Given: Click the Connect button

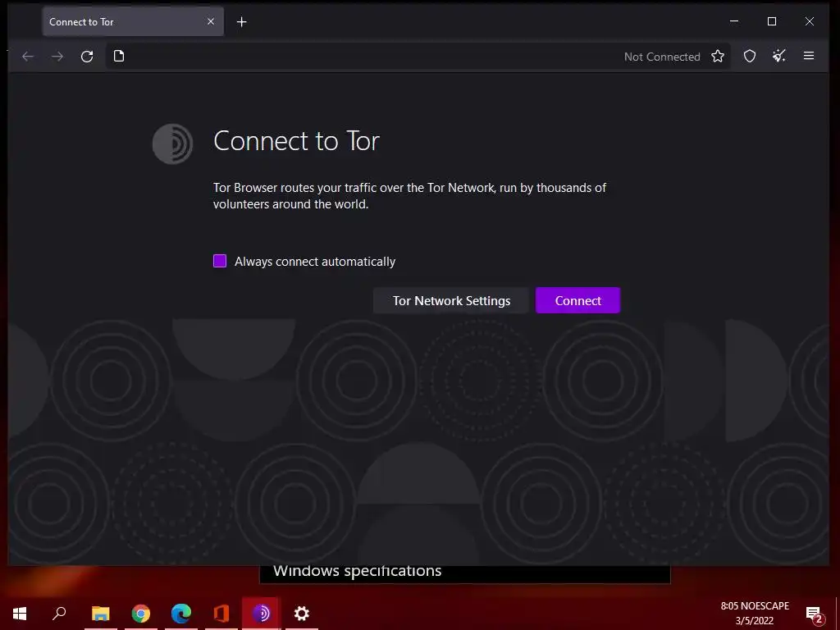Looking at the screenshot, I should pyautogui.click(x=577, y=300).
